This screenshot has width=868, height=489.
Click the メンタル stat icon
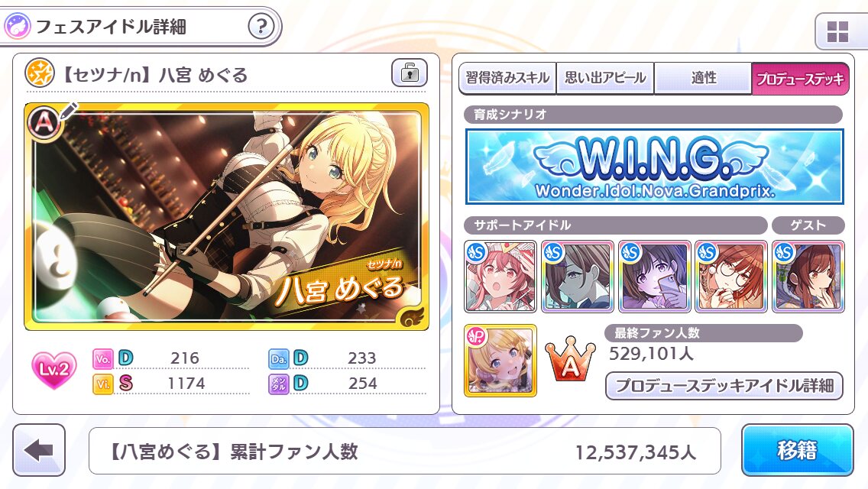(278, 384)
